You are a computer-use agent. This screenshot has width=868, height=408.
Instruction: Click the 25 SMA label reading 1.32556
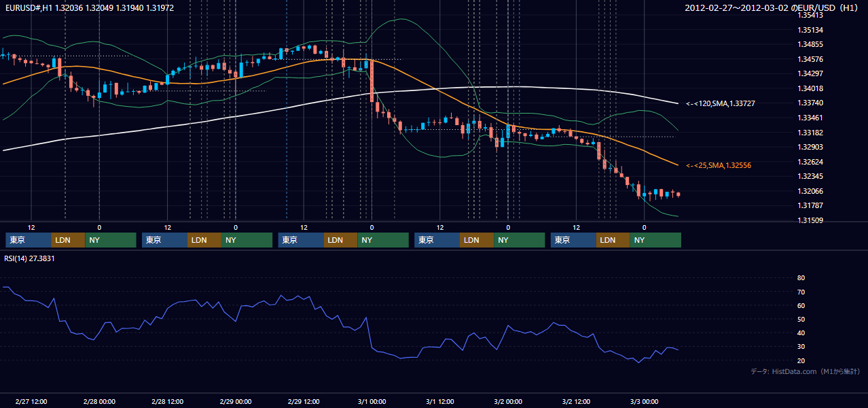tap(719, 165)
